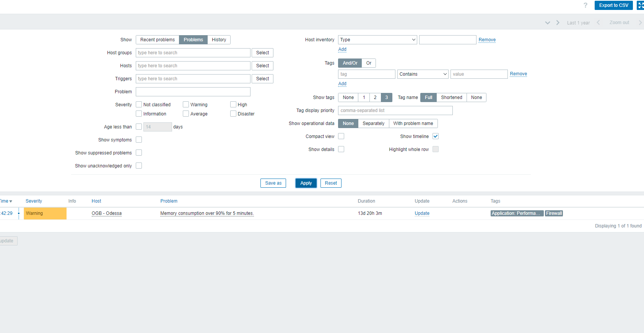Set Show tags to 3
The image size is (644, 333).
click(387, 97)
